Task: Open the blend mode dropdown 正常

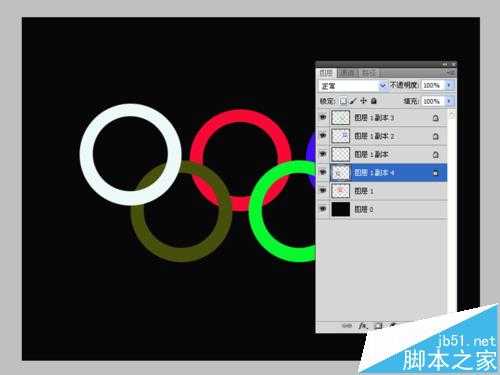Action: pos(353,86)
